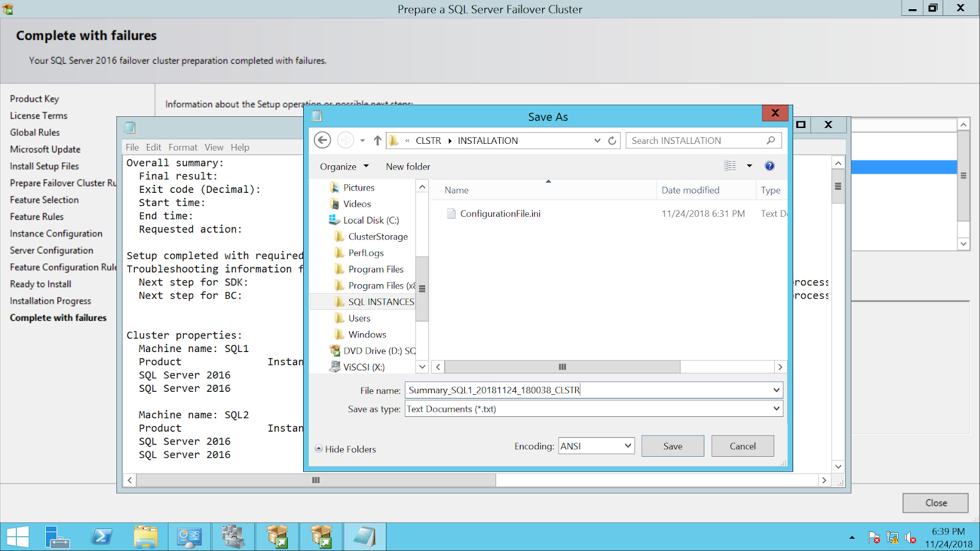Open the Windows Start button
This screenshot has height=551, width=980.
coord(18,537)
